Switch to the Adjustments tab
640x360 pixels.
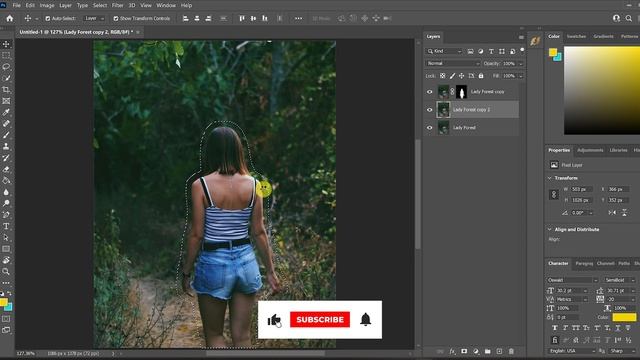pyautogui.click(x=590, y=150)
